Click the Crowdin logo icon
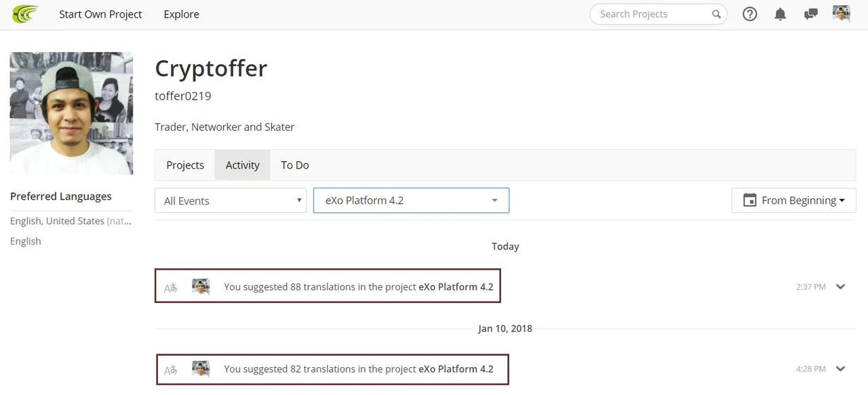The height and width of the screenshot is (395, 868). (25, 14)
